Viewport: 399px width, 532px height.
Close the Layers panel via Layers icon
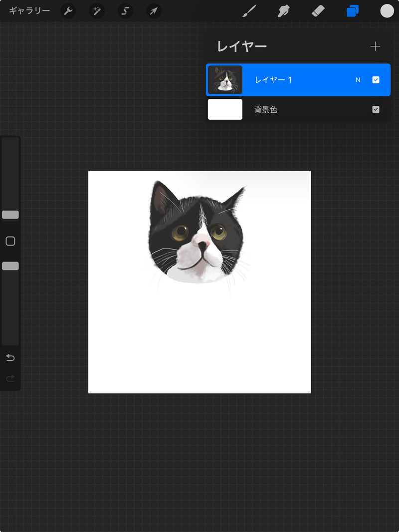coord(353,11)
